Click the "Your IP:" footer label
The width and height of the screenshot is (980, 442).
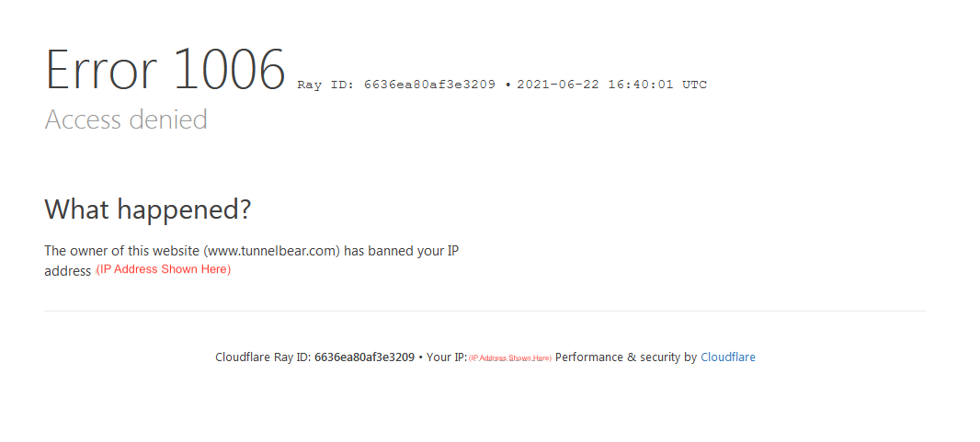click(447, 357)
